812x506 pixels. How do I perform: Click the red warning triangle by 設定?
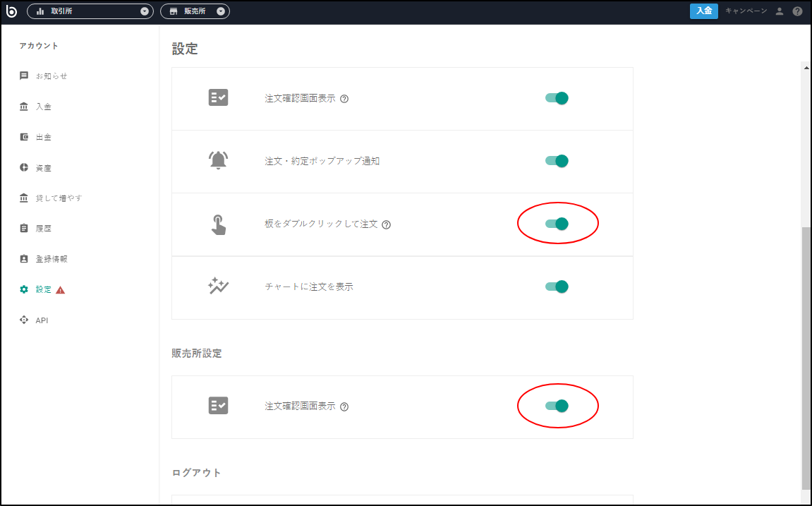(x=60, y=290)
